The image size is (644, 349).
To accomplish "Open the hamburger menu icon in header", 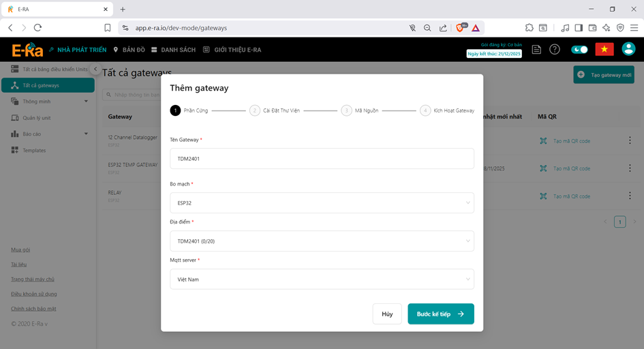I will tap(634, 28).
